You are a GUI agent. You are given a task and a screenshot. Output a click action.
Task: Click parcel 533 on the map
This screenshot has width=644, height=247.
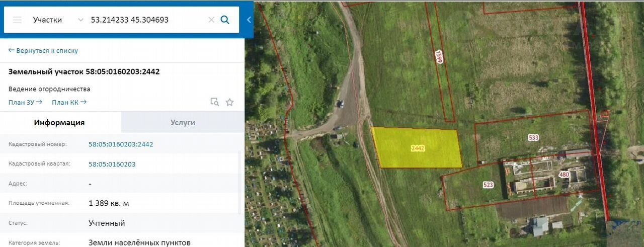(x=533, y=137)
